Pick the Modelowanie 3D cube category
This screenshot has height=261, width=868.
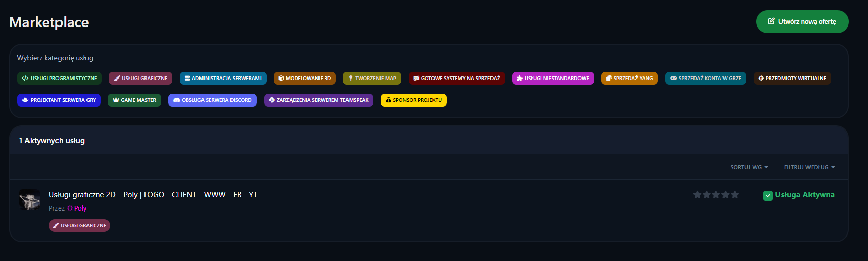(304, 79)
